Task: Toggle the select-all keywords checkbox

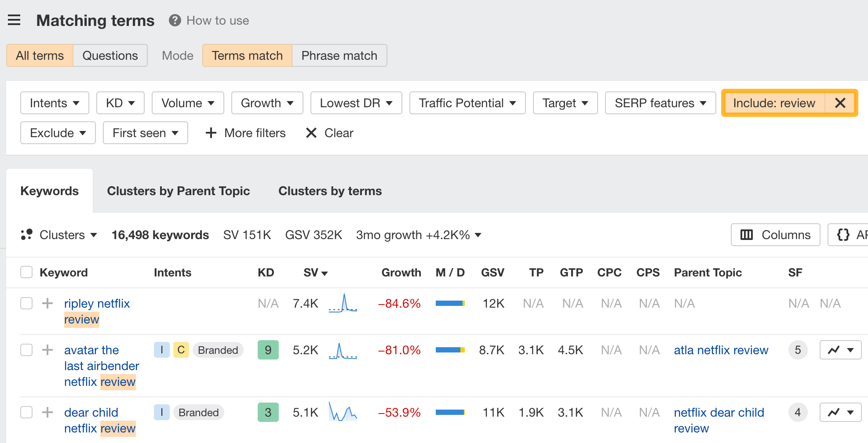Action: click(x=26, y=272)
